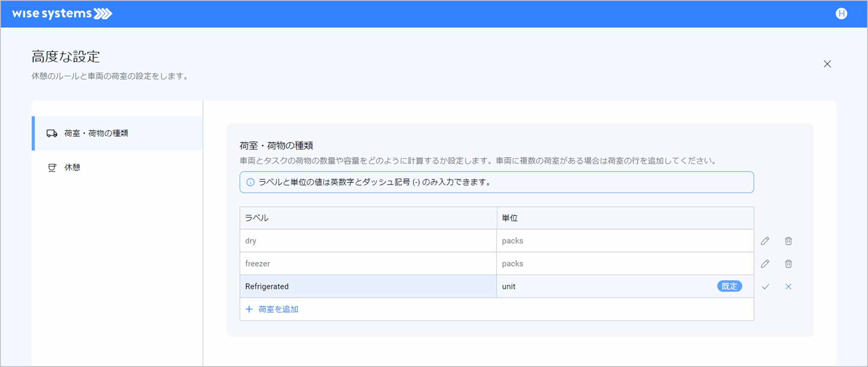
Task: Click the truck icon in sidebar
Action: 52,133
